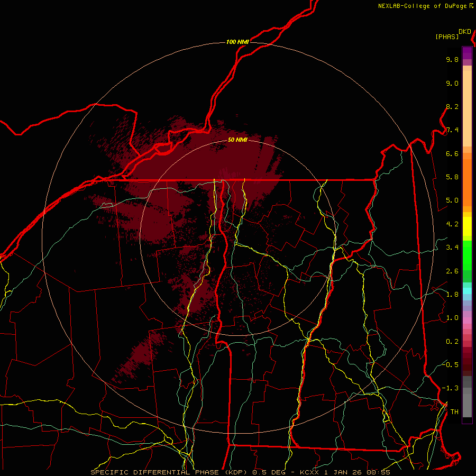The width and height of the screenshot is (476, 476).
Task: Pick the solid orange band of color bar
Action: tap(467, 182)
